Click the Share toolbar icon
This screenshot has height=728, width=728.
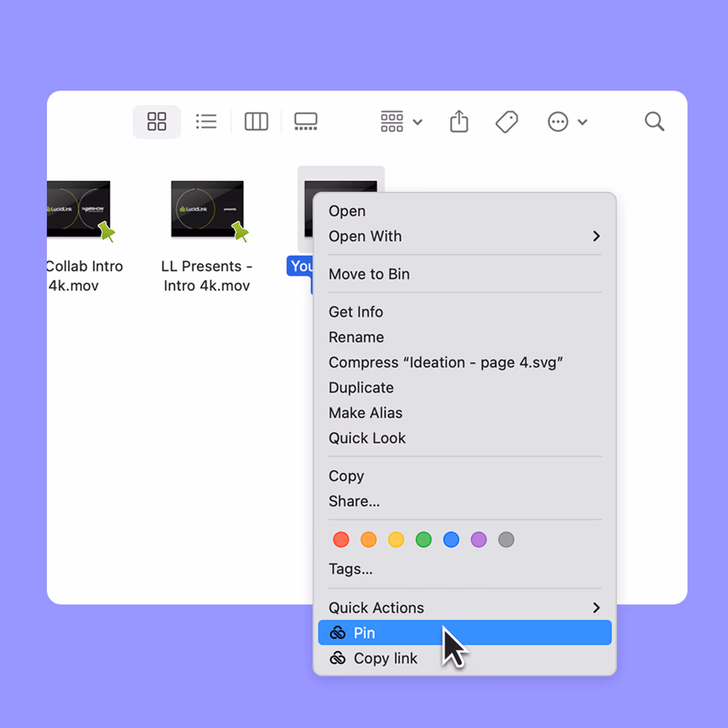(x=459, y=121)
